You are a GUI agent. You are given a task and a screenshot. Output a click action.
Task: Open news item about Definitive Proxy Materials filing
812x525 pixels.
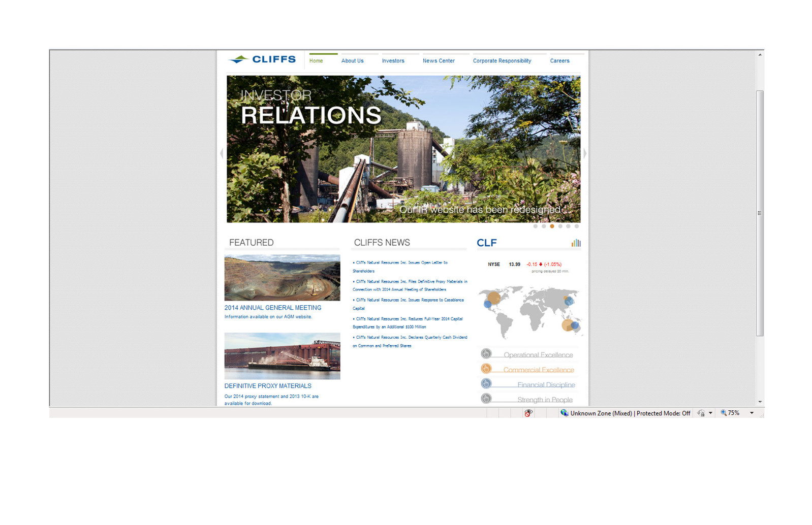point(410,285)
